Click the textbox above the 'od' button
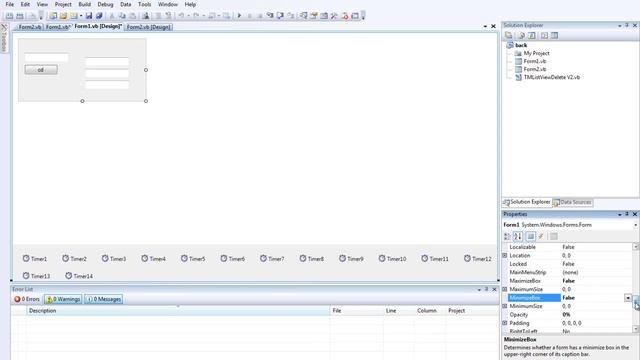640x360 pixels. 46,58
